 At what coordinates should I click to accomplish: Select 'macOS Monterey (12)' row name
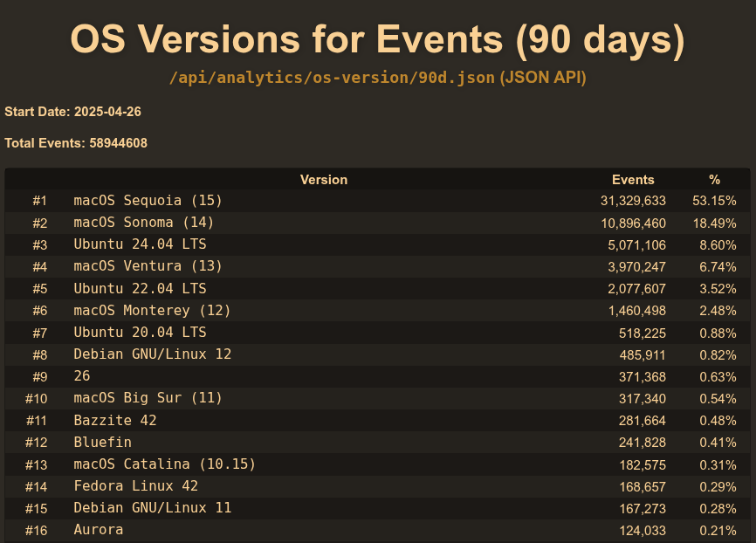pyautogui.click(x=152, y=311)
